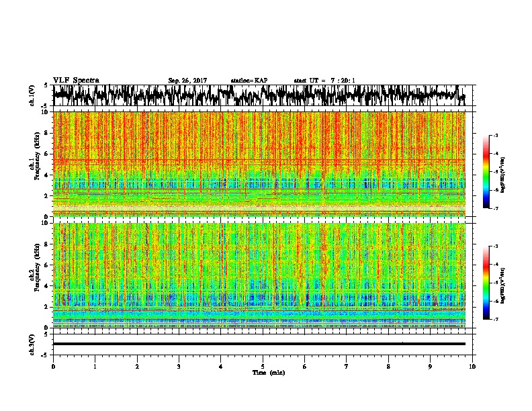Select the "Sep. 26, 2017" date text

[x=187, y=81]
